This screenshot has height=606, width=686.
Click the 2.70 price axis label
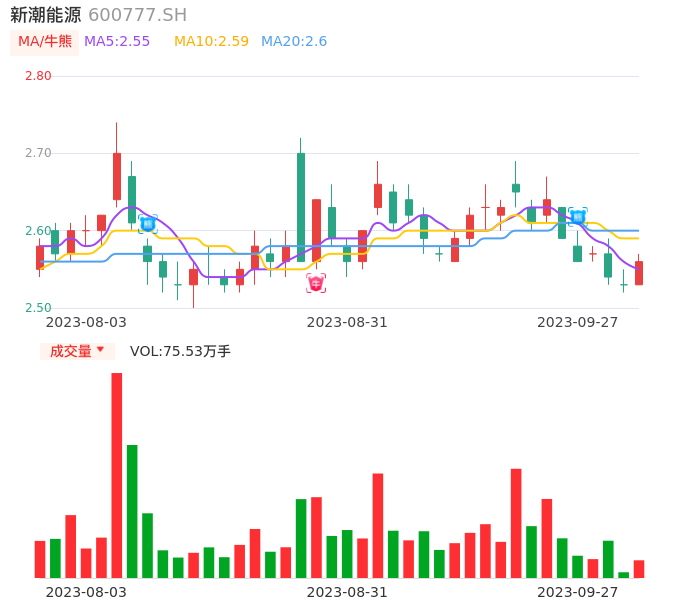tap(38, 153)
